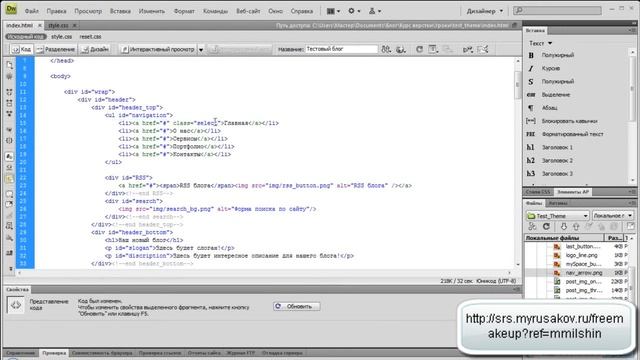The width and height of the screenshot is (640, 360).
Task: Open the Справка menu
Action: coord(302,11)
